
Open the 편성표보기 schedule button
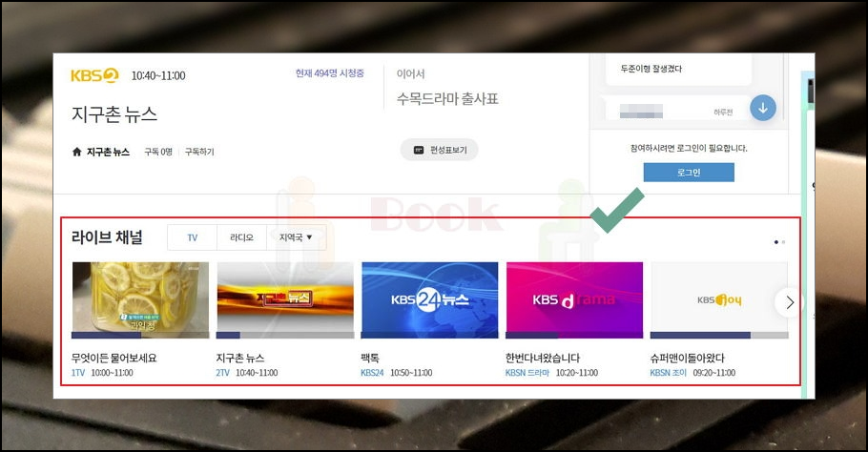click(440, 150)
